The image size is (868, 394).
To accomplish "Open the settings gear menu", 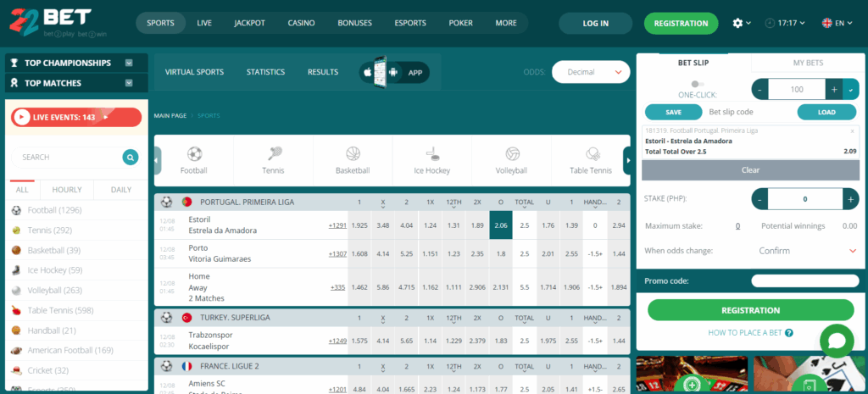I will point(737,23).
